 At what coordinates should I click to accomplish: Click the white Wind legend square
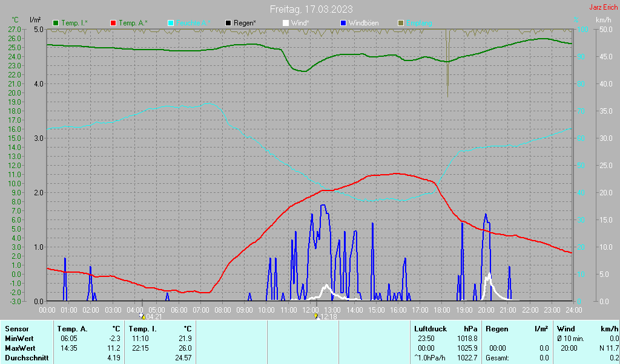click(x=286, y=24)
